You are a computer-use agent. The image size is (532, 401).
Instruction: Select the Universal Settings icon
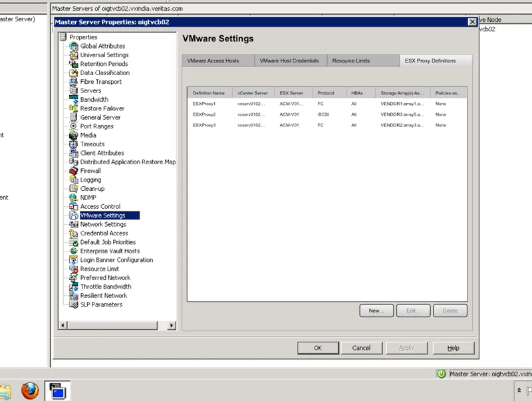74,55
